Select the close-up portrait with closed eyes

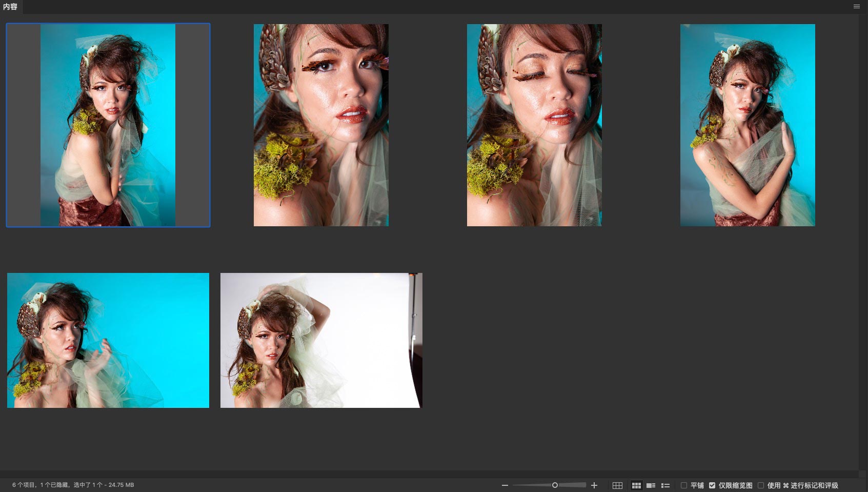click(x=534, y=125)
